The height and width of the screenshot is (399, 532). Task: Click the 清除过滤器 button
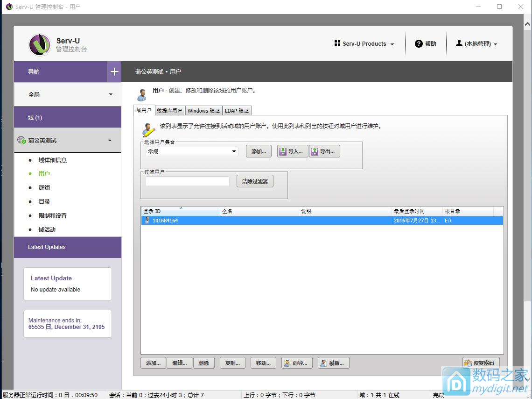[255, 181]
